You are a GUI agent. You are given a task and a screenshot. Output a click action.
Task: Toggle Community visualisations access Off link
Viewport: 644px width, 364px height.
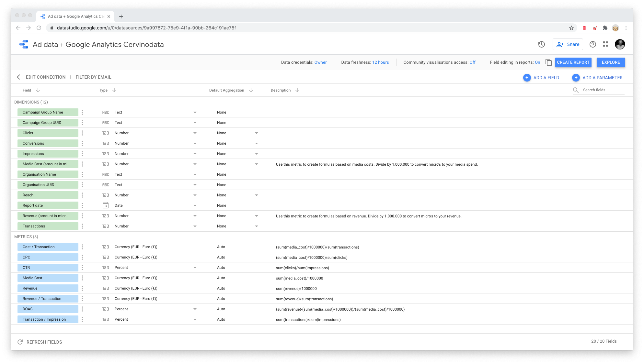472,62
